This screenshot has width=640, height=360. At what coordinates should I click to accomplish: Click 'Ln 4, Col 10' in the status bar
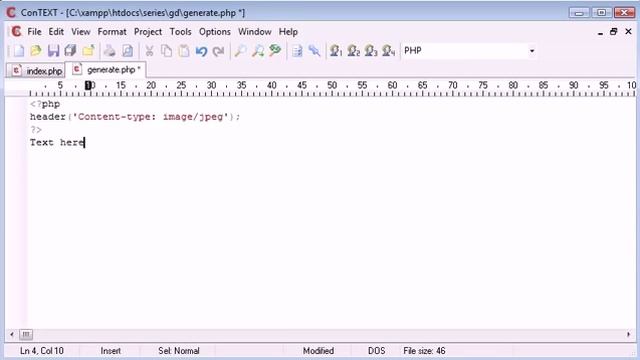tap(42, 351)
